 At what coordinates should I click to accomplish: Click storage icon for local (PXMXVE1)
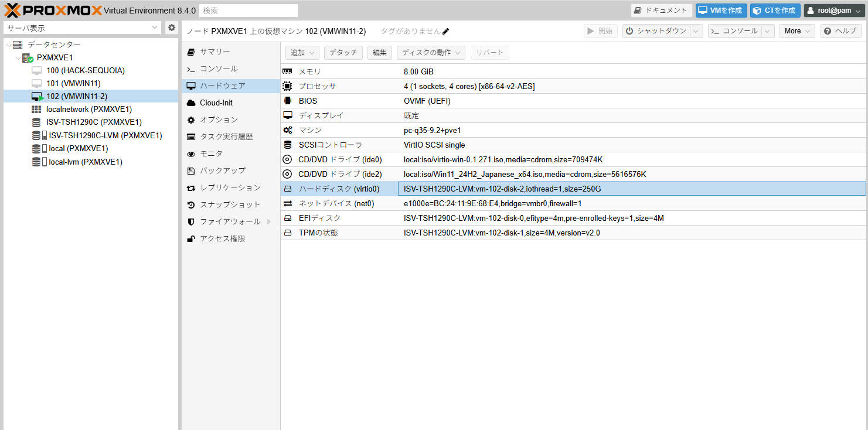[x=39, y=148]
